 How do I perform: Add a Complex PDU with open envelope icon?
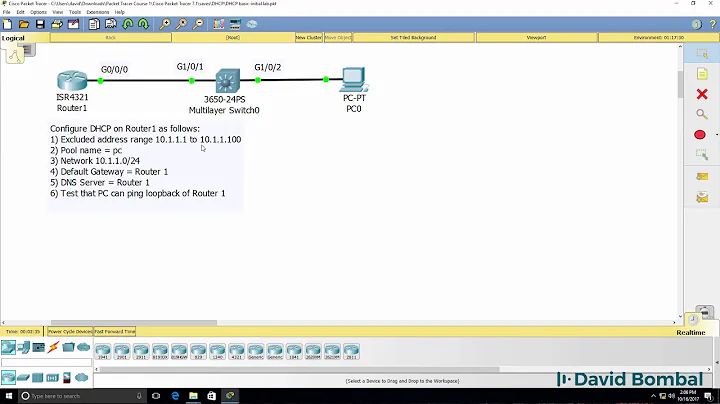click(702, 197)
